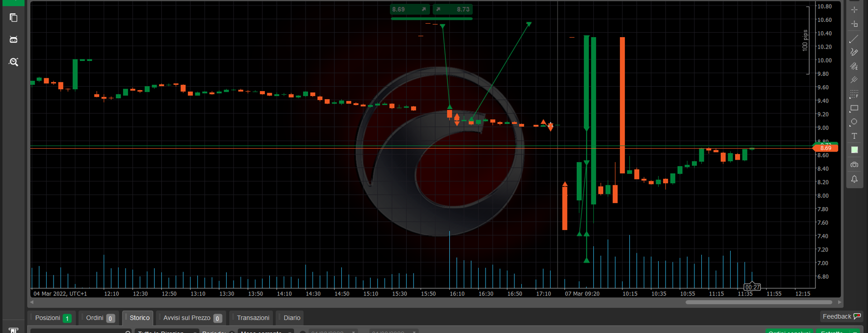868x333 pixels.
Task: Click the 6.80 price axis label
Action: [x=823, y=277]
